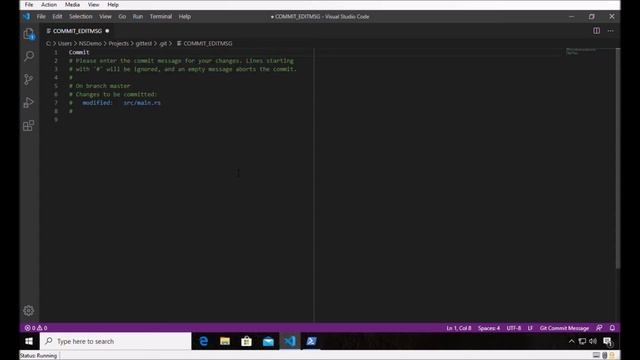Open the Selection menu
Screen dimensions: 640x360
80,17
